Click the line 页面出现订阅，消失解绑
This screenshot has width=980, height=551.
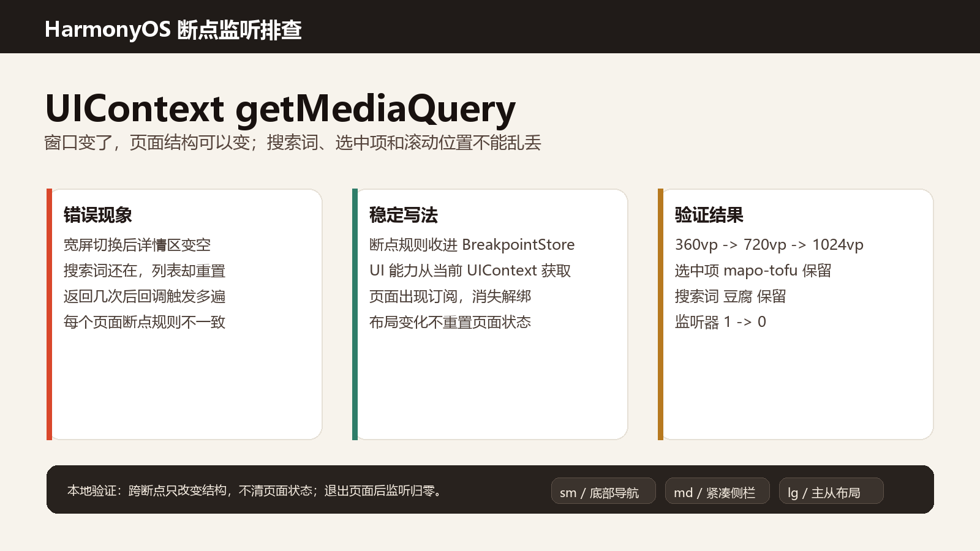(450, 296)
